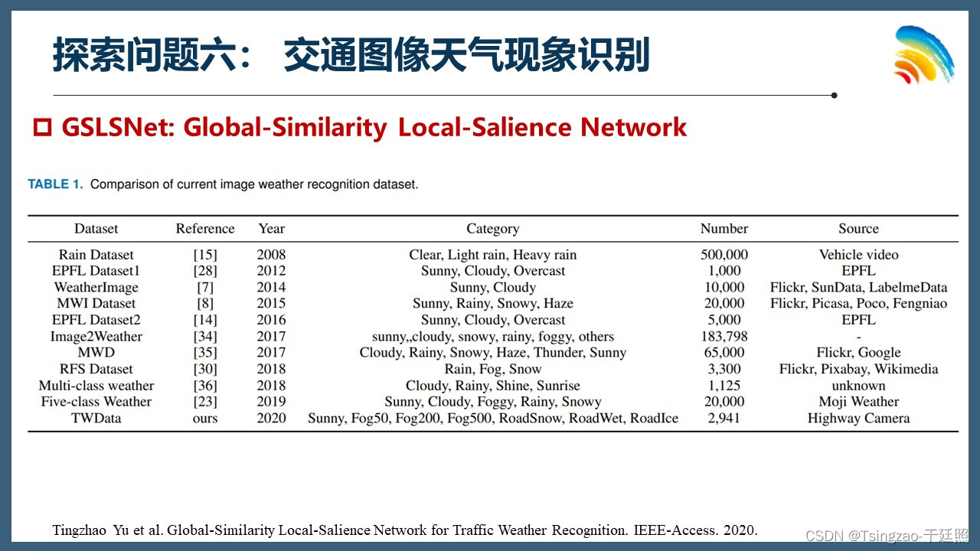The height and width of the screenshot is (551, 980).
Task: Click reference [7] in the table
Action: point(205,288)
